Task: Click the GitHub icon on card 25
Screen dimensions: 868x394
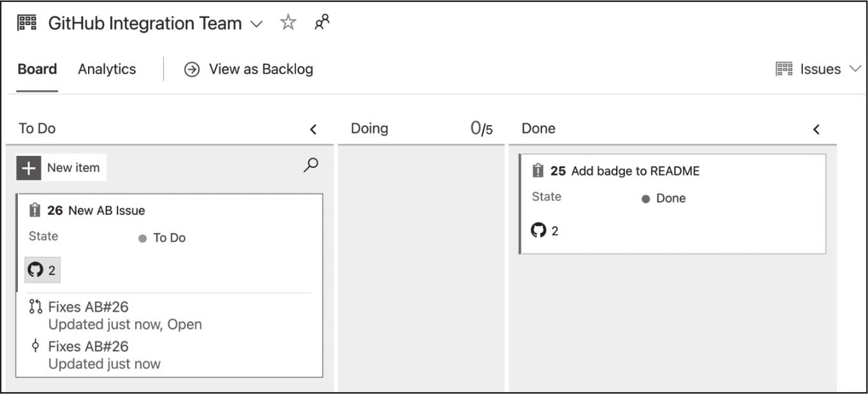Action: [x=539, y=231]
